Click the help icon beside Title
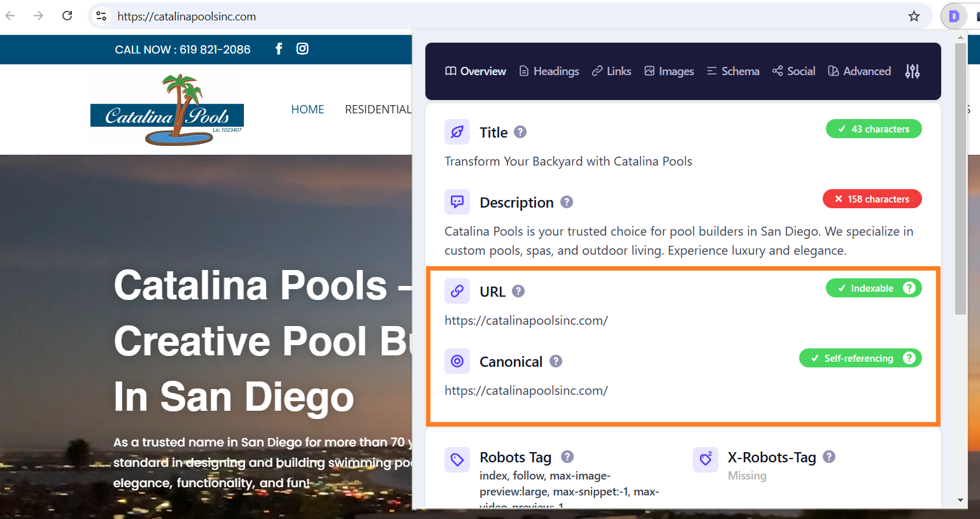The width and height of the screenshot is (980, 519). tap(520, 132)
